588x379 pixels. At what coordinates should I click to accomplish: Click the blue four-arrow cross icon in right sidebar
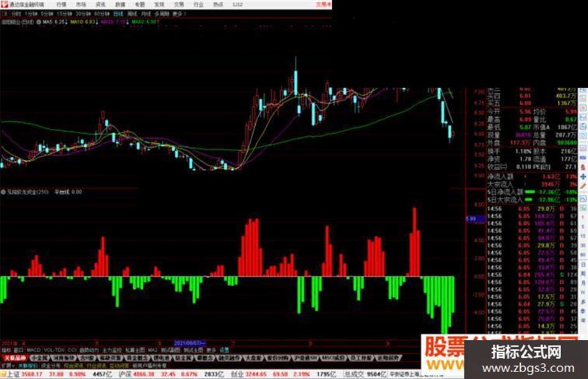pyautogui.click(x=583, y=176)
